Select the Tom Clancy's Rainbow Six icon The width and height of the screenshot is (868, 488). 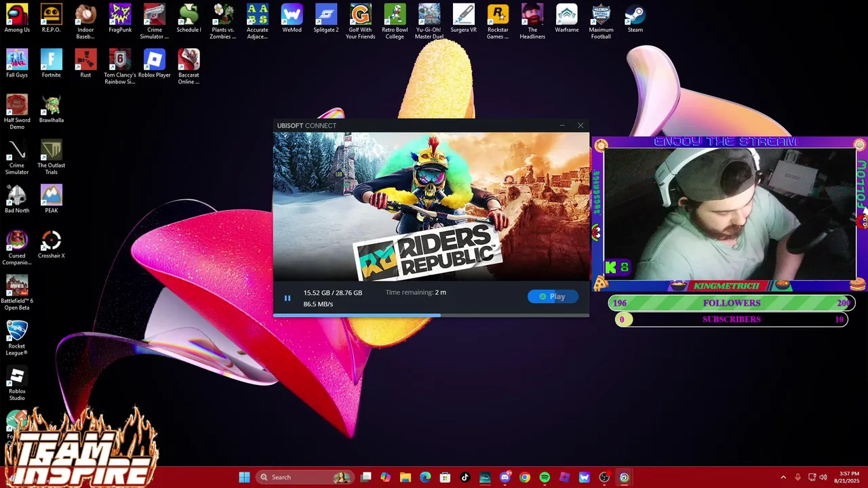pyautogui.click(x=120, y=67)
